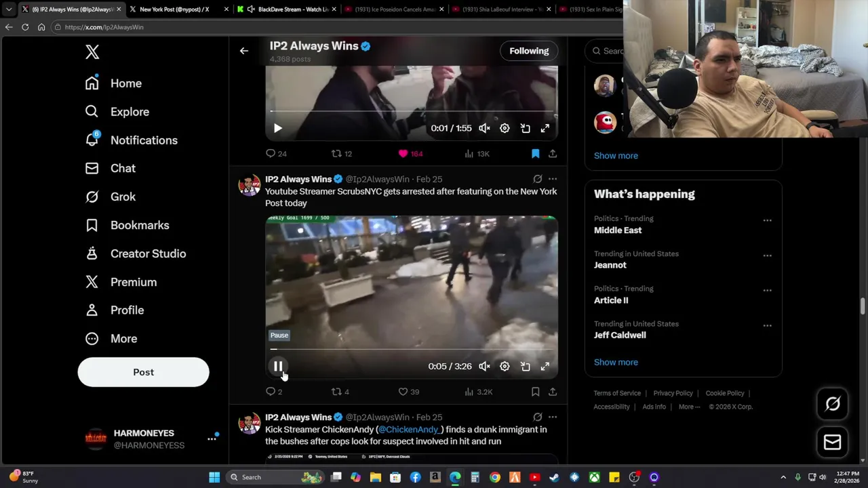Expand the footer More links menu

[x=689, y=407]
